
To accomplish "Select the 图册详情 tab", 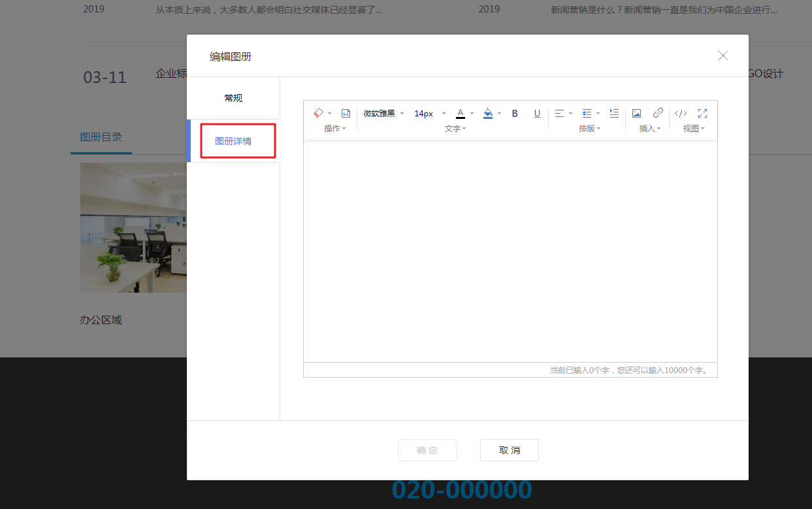I will pyautogui.click(x=233, y=141).
